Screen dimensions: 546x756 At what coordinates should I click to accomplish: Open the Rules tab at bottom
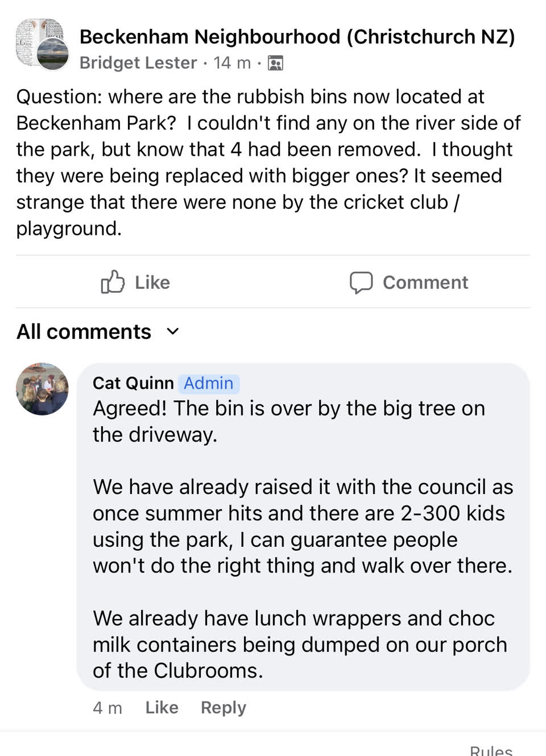pos(491,750)
